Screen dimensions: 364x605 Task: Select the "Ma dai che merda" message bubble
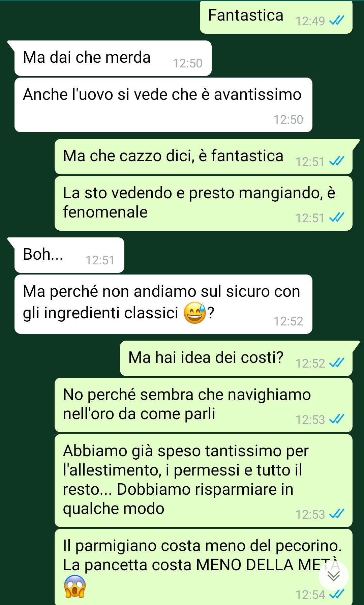tap(113, 58)
